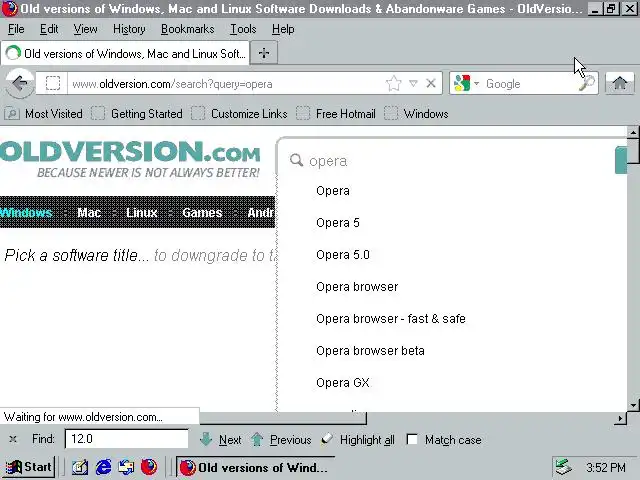Viewport: 640px width, 480px height.
Task: Click the OLDVERSION.com logo
Action: click(x=130, y=158)
